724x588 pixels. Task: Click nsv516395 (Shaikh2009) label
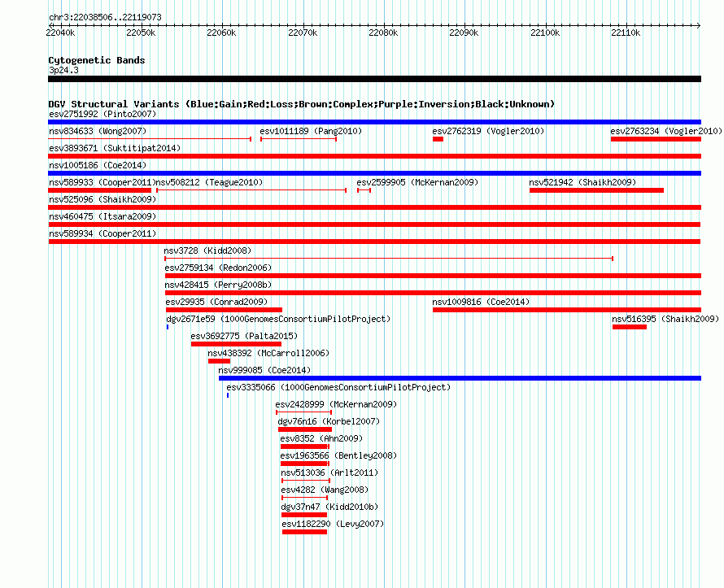665,319
